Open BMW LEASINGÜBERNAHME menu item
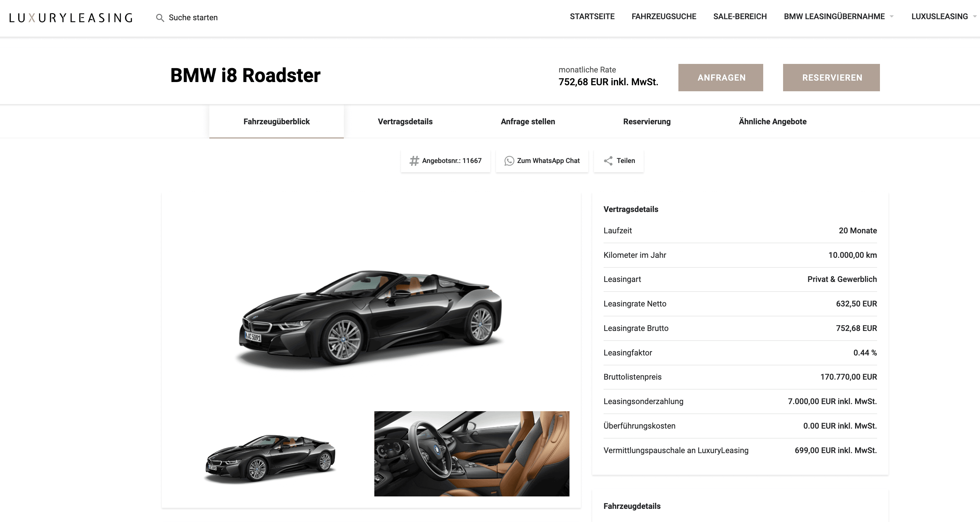The image size is (980, 522). 834,16
